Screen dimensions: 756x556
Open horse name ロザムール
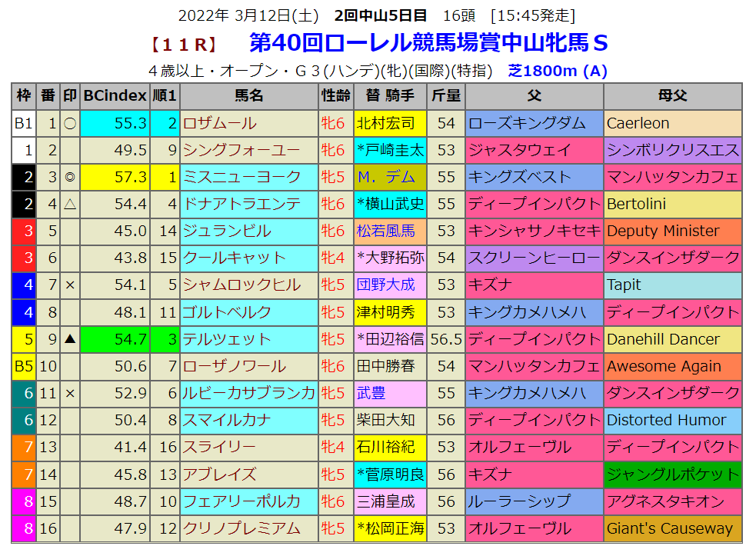[x=220, y=123]
